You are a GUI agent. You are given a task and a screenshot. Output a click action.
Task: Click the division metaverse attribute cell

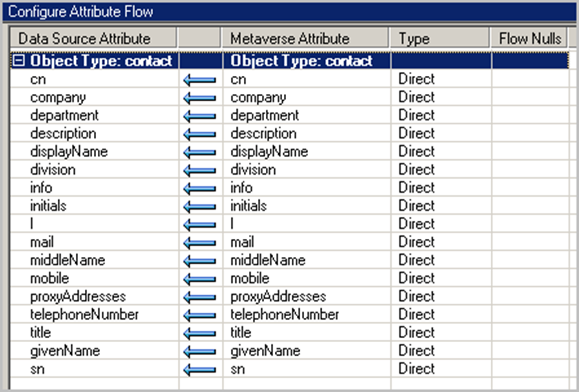click(253, 170)
